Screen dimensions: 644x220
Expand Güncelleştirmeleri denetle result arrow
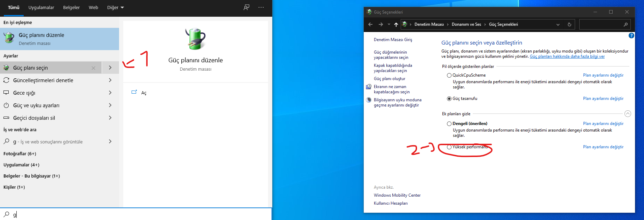[x=110, y=80]
